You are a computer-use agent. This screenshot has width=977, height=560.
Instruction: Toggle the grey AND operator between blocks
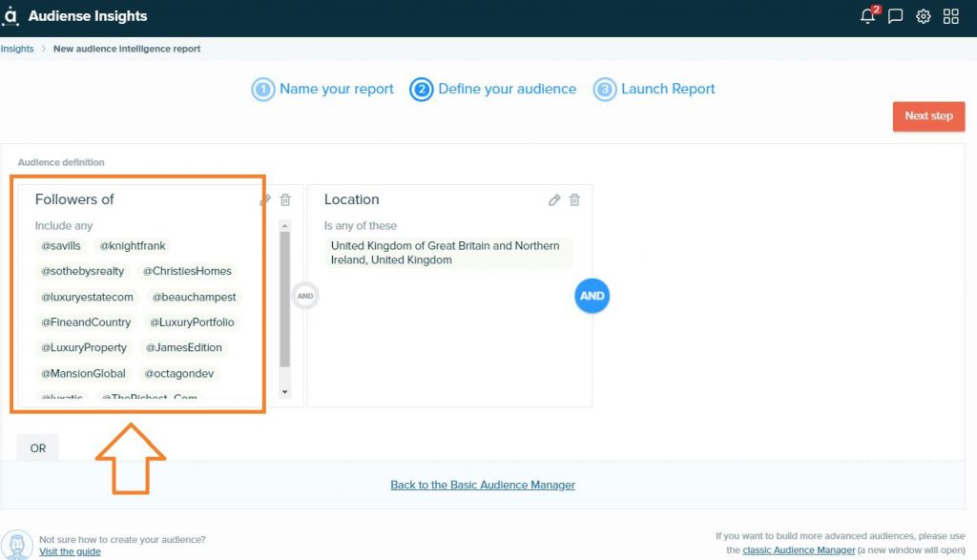305,296
